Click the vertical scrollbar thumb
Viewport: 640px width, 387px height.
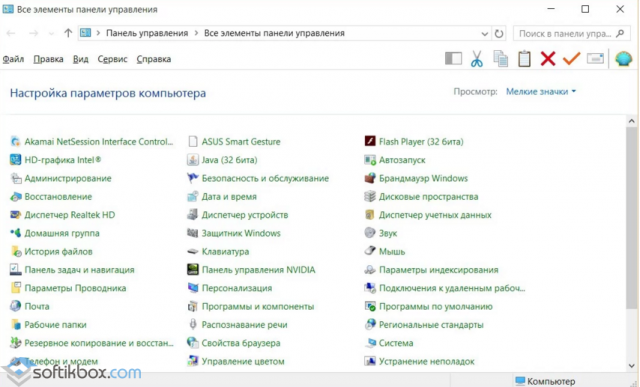[631, 218]
